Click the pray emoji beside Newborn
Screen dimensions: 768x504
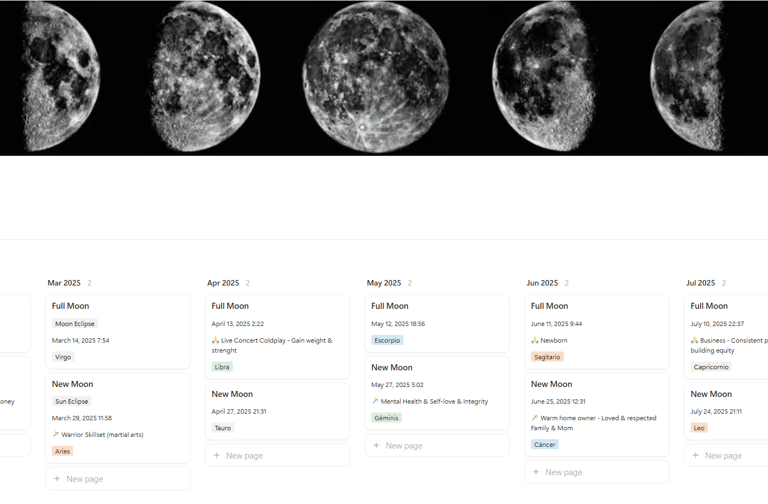534,340
